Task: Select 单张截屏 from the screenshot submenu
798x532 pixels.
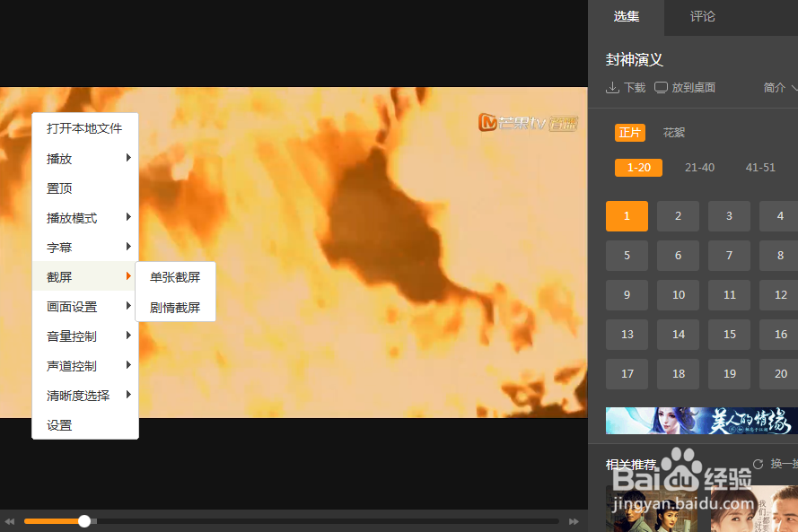Action: (174, 276)
